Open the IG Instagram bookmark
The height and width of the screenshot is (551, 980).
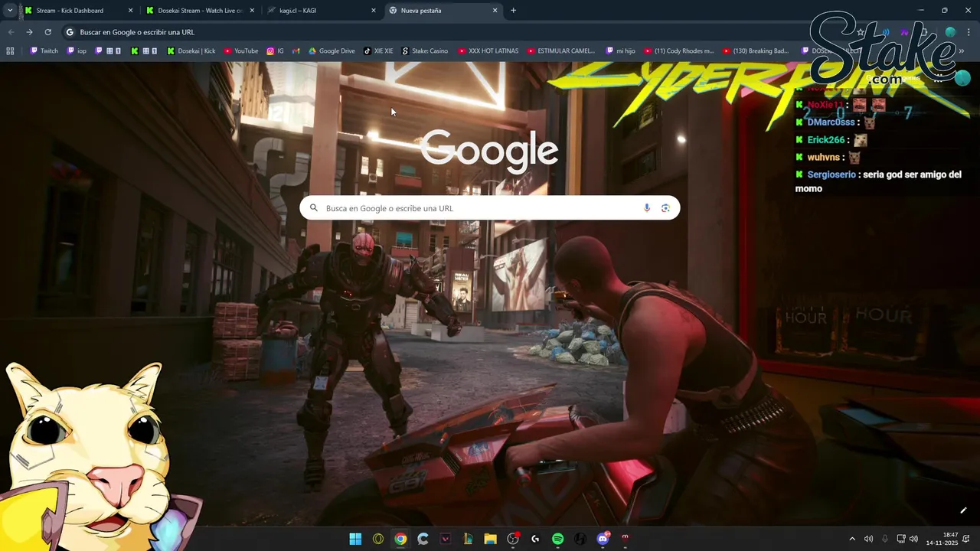[276, 51]
